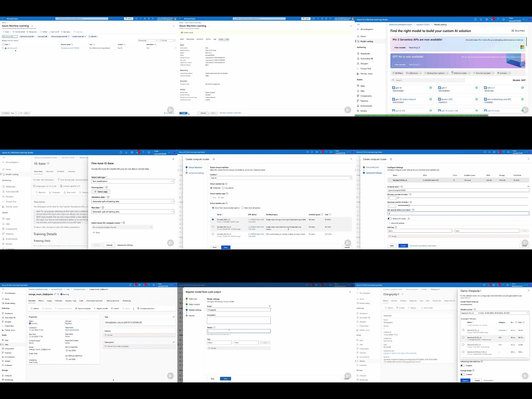Click New compute cluster link in Fine-tune panel
The image size is (532, 399).
pyautogui.click(x=96, y=233)
